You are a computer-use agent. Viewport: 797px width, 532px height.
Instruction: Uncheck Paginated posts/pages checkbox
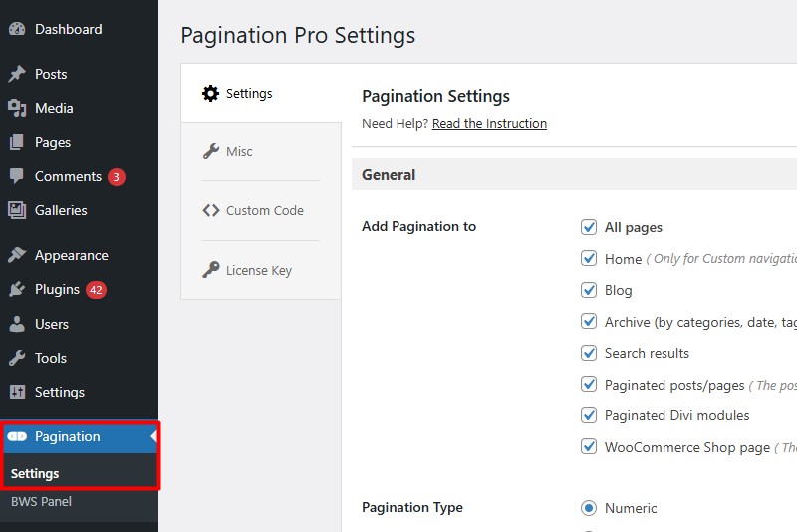[x=589, y=384]
